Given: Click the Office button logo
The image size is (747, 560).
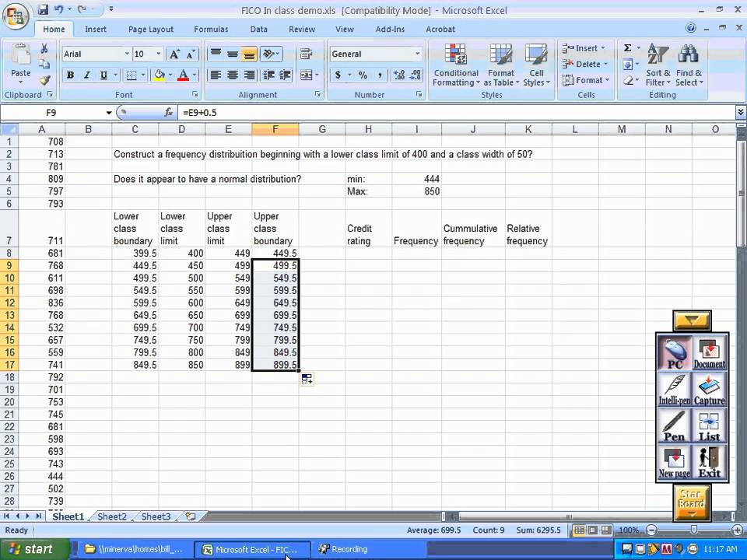Looking at the screenshot, I should click(16, 18).
